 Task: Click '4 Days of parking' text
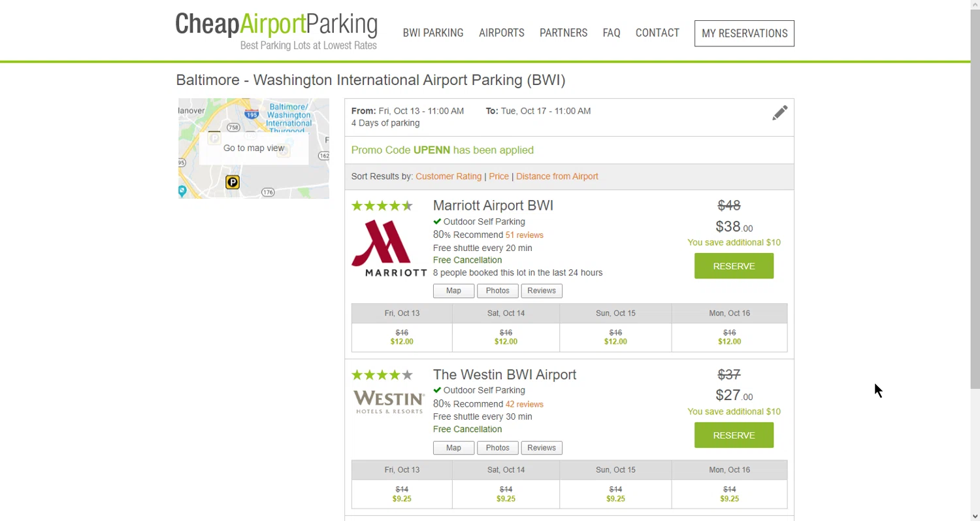click(385, 123)
